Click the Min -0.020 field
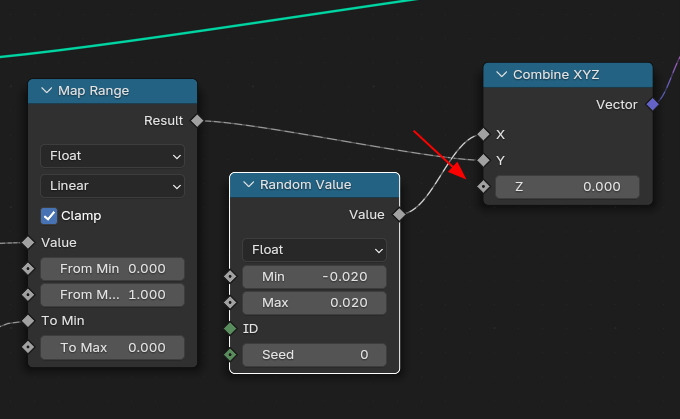 click(314, 277)
